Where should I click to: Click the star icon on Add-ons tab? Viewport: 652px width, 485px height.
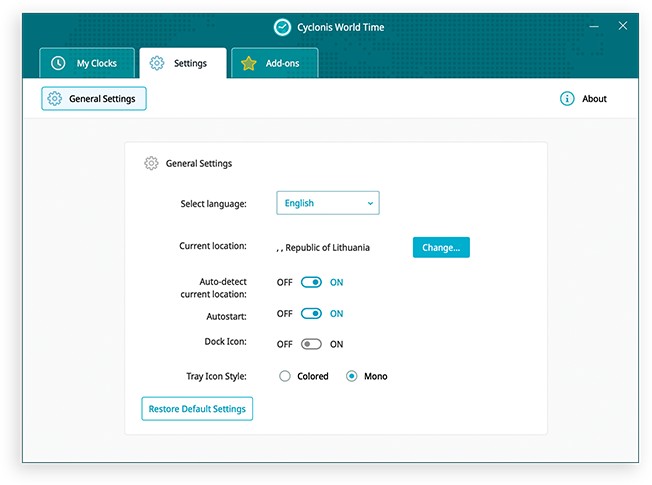pos(249,63)
